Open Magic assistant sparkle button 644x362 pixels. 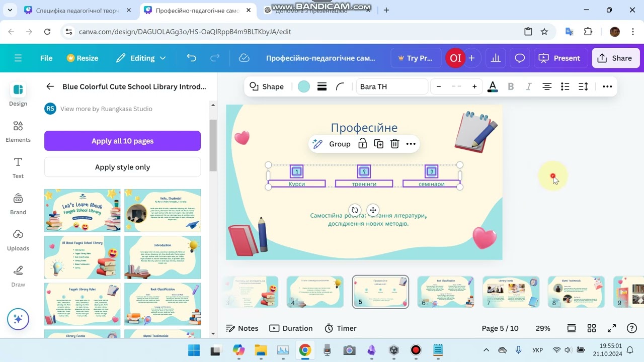[18, 319]
